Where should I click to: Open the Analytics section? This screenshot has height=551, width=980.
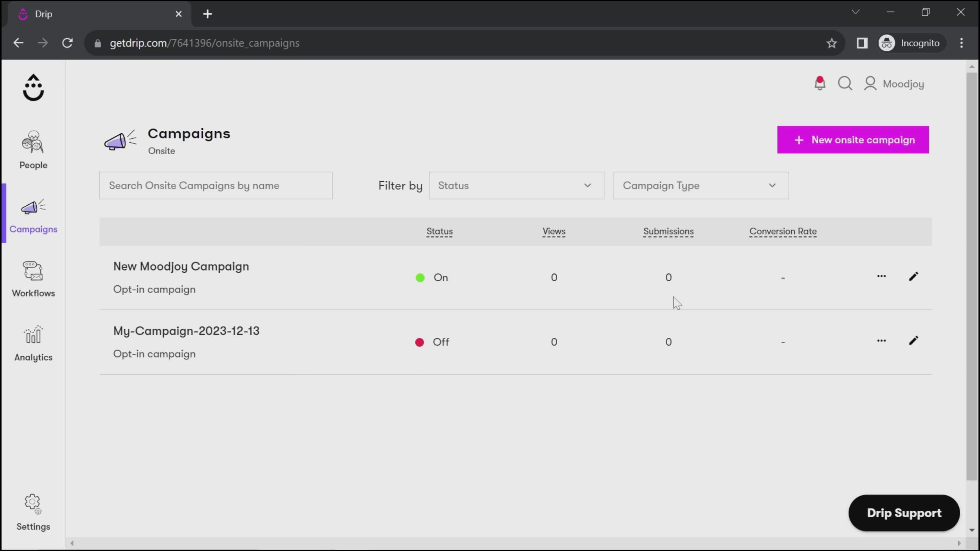pos(33,343)
